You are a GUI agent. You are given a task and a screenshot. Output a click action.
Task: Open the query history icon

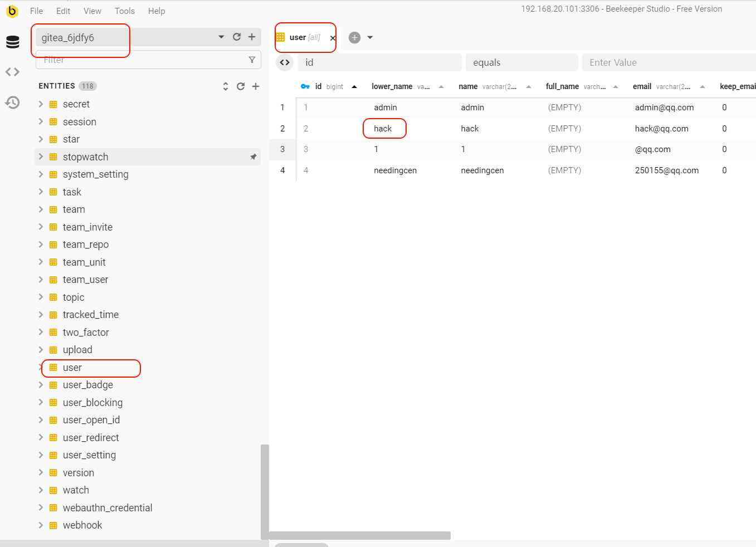[x=13, y=102]
